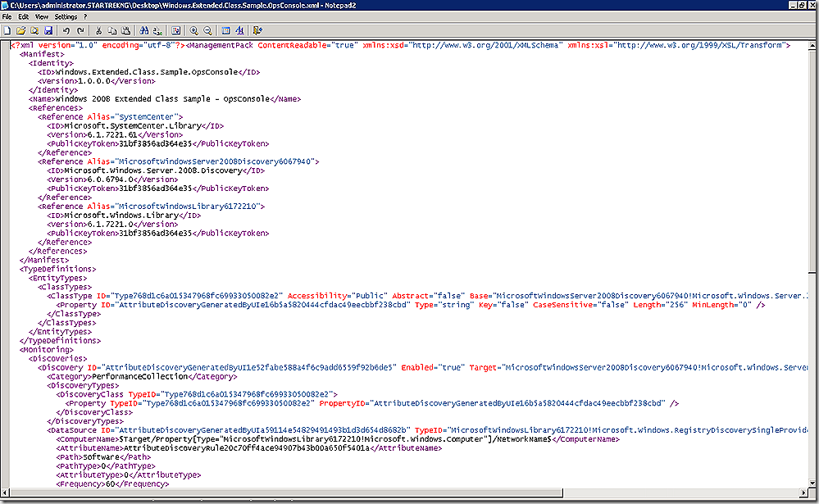
Task: Cut selection using the scissors icon
Action: [98, 31]
